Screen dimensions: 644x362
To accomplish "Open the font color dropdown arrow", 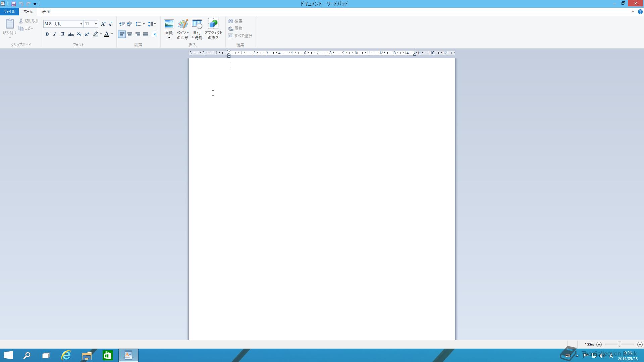I will click(x=112, y=34).
